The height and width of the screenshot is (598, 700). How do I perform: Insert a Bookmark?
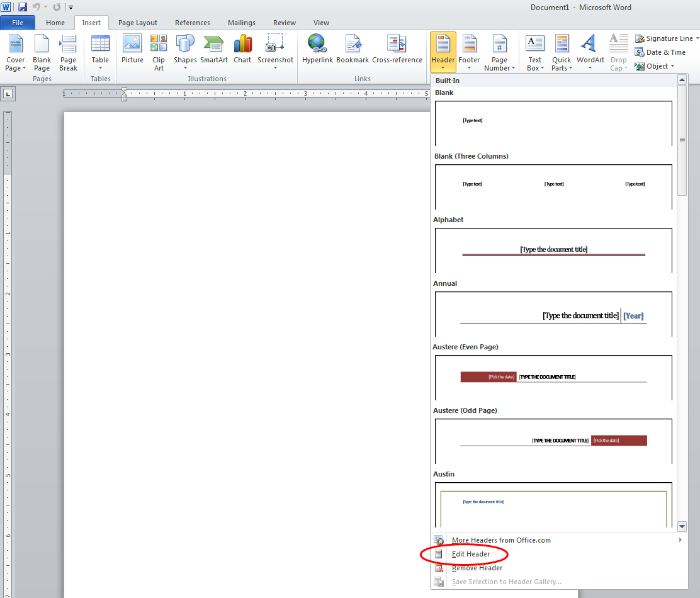[x=353, y=50]
